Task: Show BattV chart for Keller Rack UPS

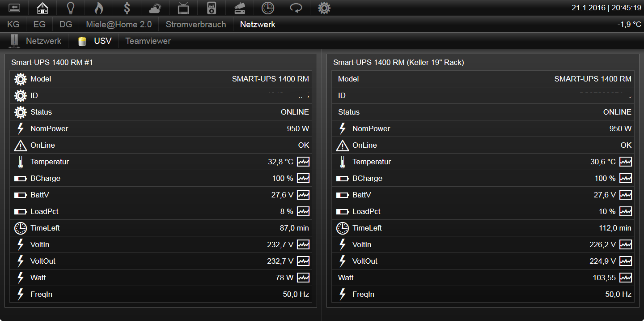Action: [626, 195]
